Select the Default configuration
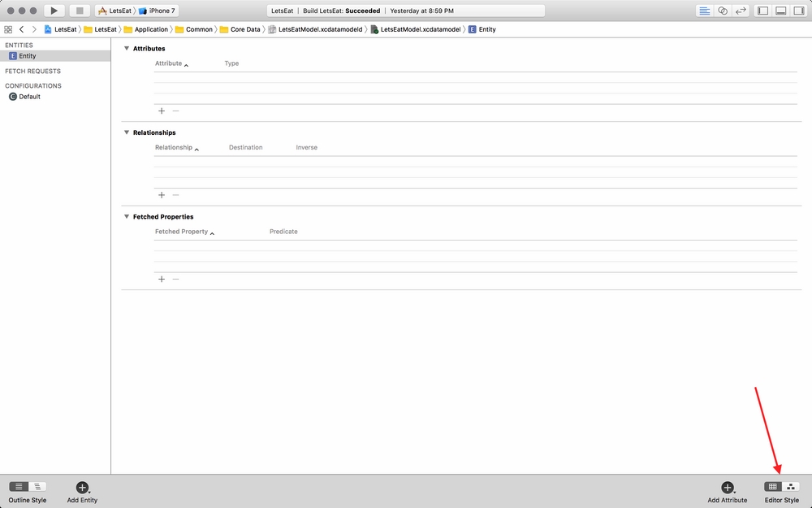Image resolution: width=812 pixels, height=508 pixels. [x=29, y=97]
